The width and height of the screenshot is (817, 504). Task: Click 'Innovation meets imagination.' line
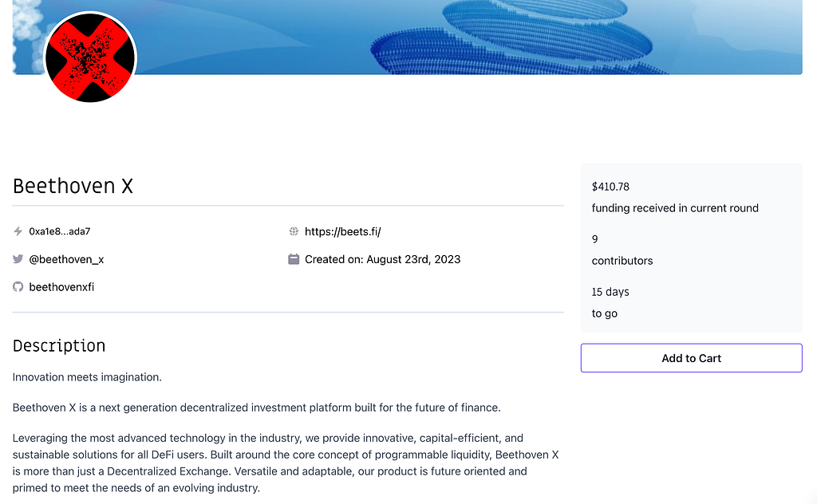click(x=87, y=377)
